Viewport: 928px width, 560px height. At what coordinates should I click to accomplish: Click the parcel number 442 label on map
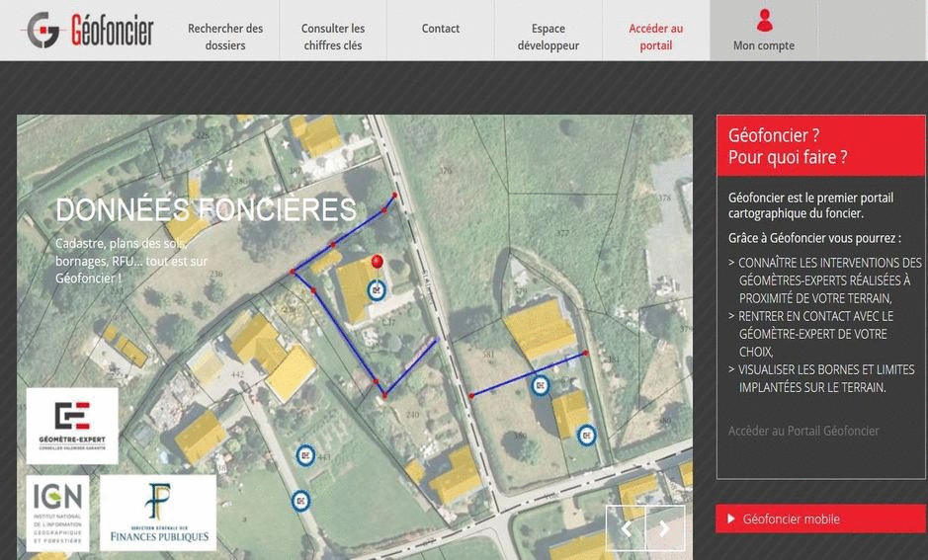(237, 374)
